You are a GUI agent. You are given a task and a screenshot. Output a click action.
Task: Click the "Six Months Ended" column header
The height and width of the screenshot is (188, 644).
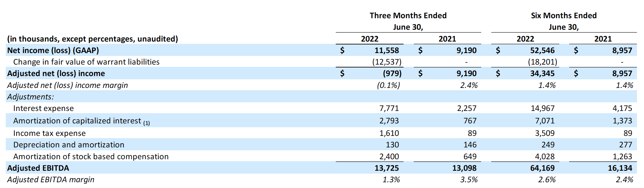564,16
